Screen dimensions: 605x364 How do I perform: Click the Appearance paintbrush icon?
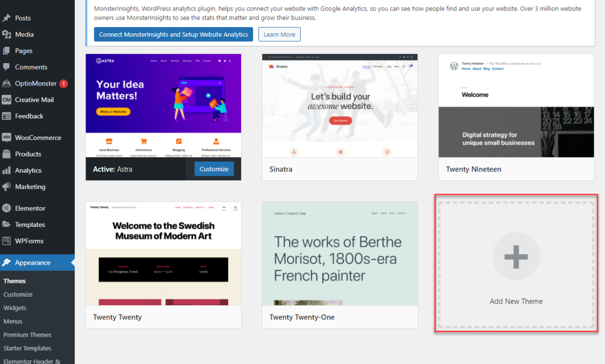[6, 263]
